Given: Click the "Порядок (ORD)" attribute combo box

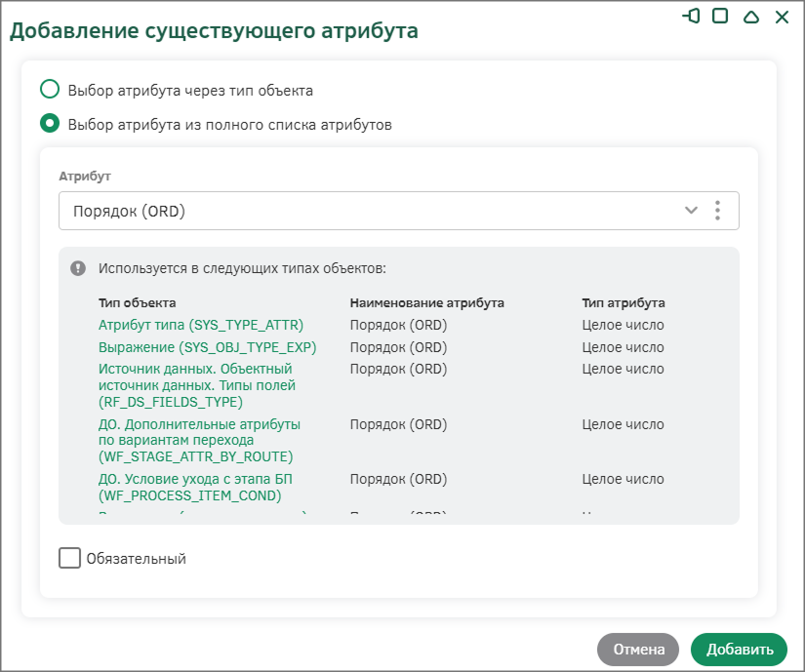Looking at the screenshot, I should (x=371, y=211).
